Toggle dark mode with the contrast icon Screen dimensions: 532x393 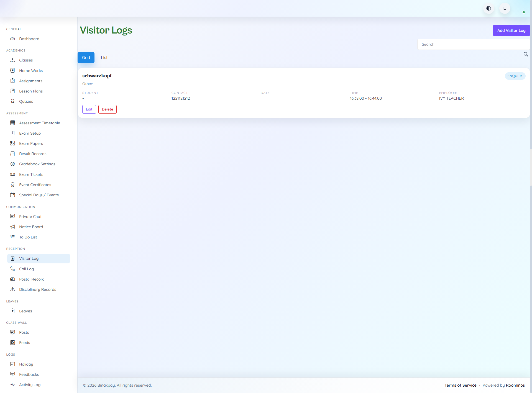point(488,8)
